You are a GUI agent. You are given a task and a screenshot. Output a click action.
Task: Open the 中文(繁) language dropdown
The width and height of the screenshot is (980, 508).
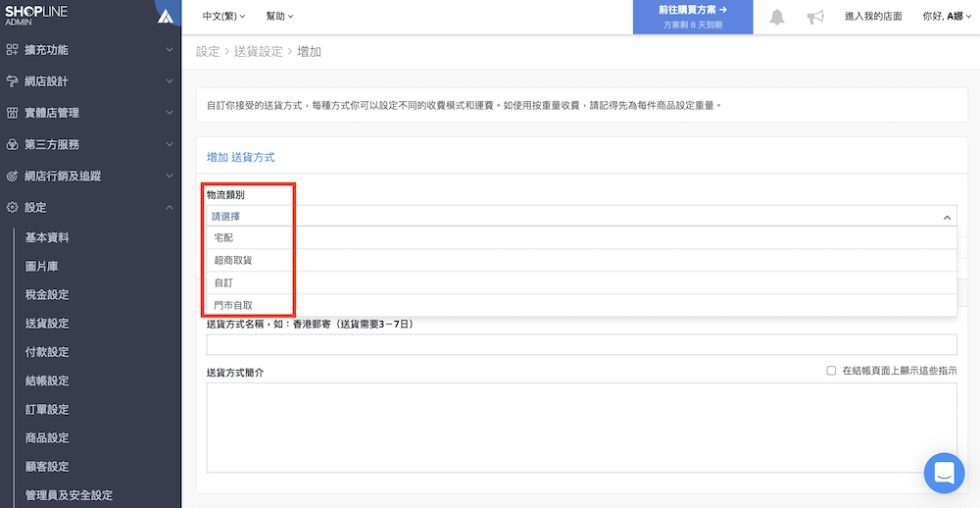point(223,17)
